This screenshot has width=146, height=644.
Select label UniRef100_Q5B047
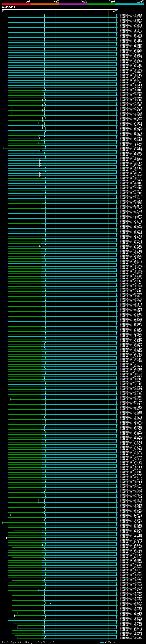coord(131,603)
